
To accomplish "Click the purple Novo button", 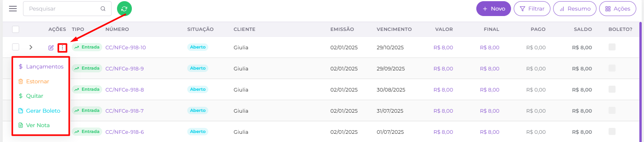I will [x=493, y=9].
